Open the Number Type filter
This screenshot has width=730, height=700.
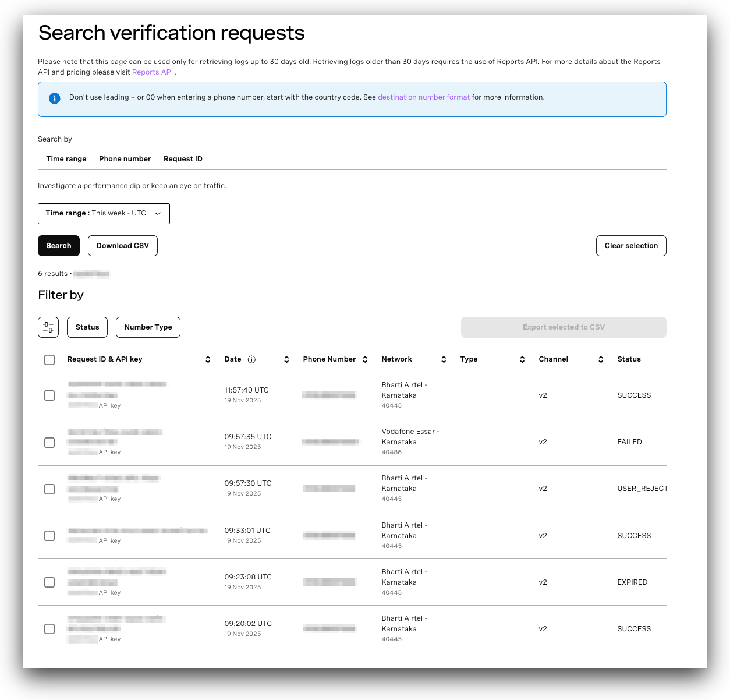tap(148, 327)
